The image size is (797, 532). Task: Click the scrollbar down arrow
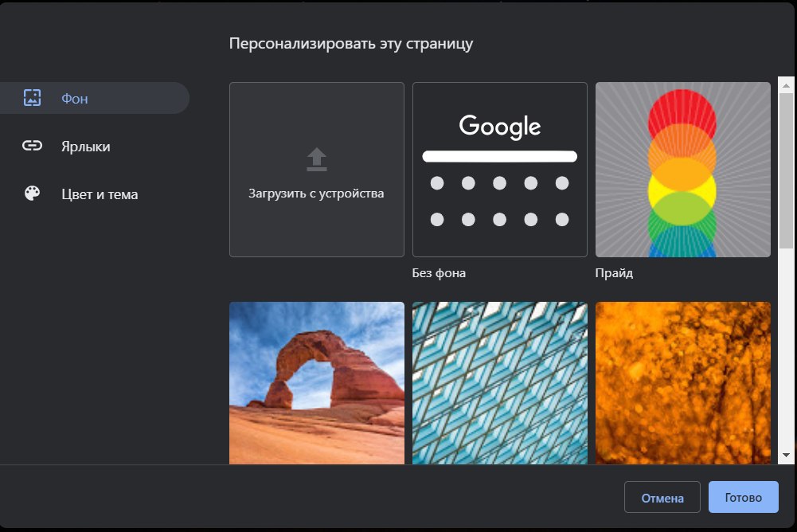(x=787, y=456)
